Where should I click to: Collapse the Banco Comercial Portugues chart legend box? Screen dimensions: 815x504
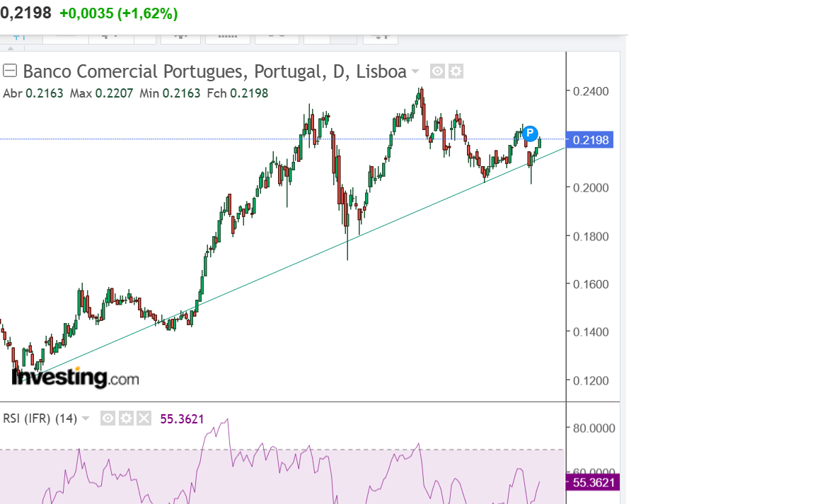(x=10, y=71)
